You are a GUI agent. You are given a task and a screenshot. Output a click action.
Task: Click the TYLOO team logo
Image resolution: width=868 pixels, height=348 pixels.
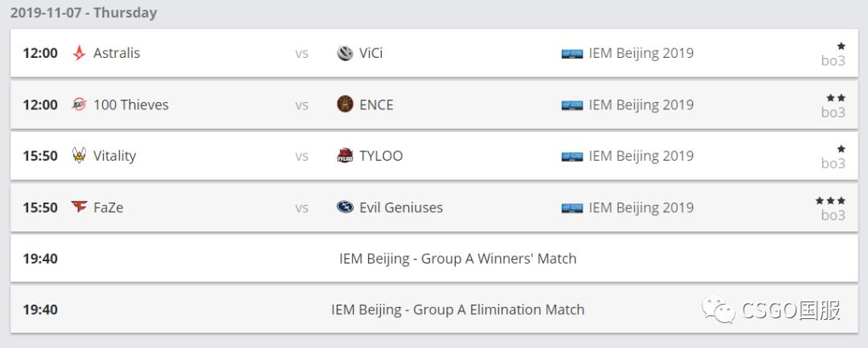coord(345,156)
